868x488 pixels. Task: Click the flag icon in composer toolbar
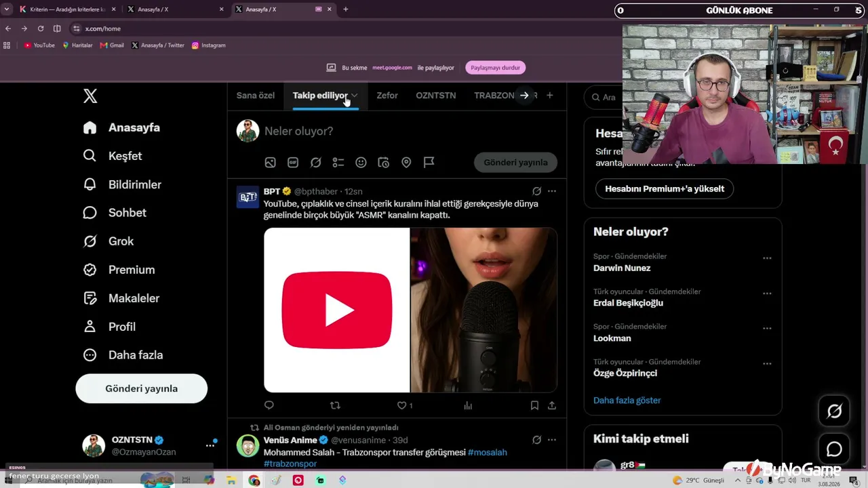pos(429,163)
